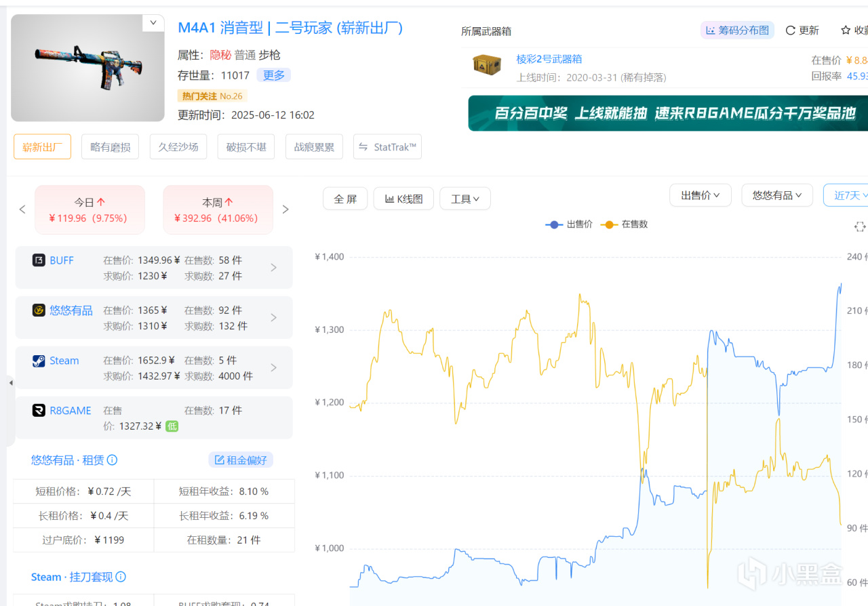Click the 过户底价 value ¥1199
Image resolution: width=868 pixels, height=606 pixels.
click(108, 540)
